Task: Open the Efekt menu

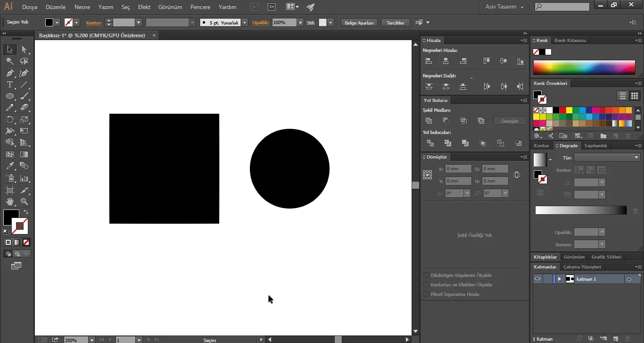Action: click(144, 7)
